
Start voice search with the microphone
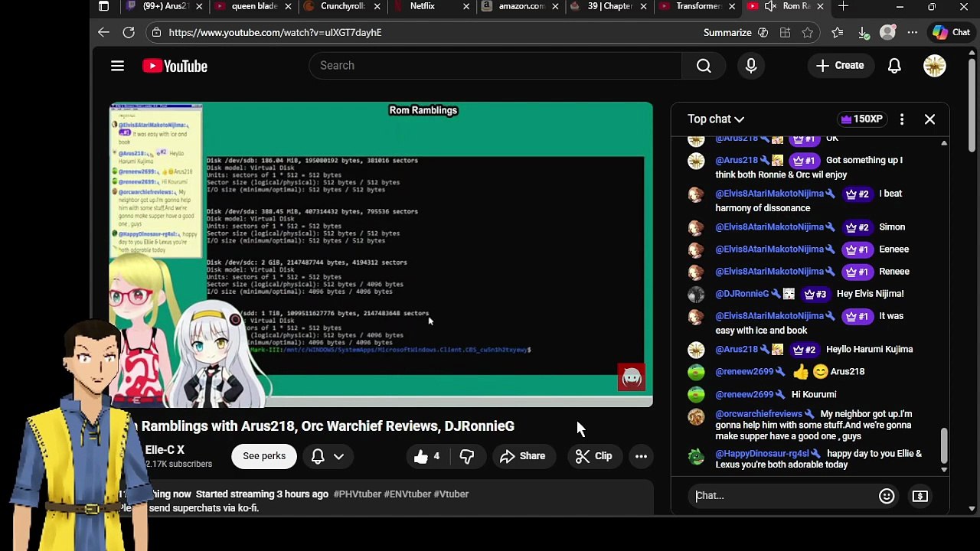pyautogui.click(x=751, y=66)
